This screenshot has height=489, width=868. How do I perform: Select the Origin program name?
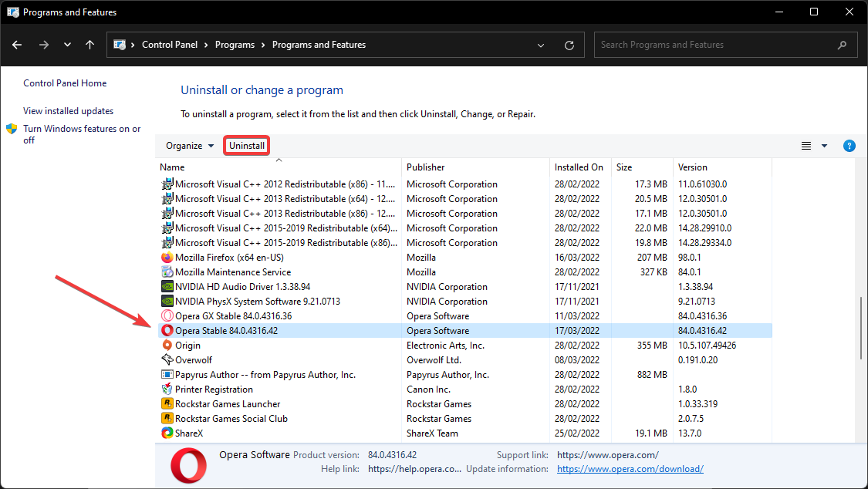tap(187, 346)
